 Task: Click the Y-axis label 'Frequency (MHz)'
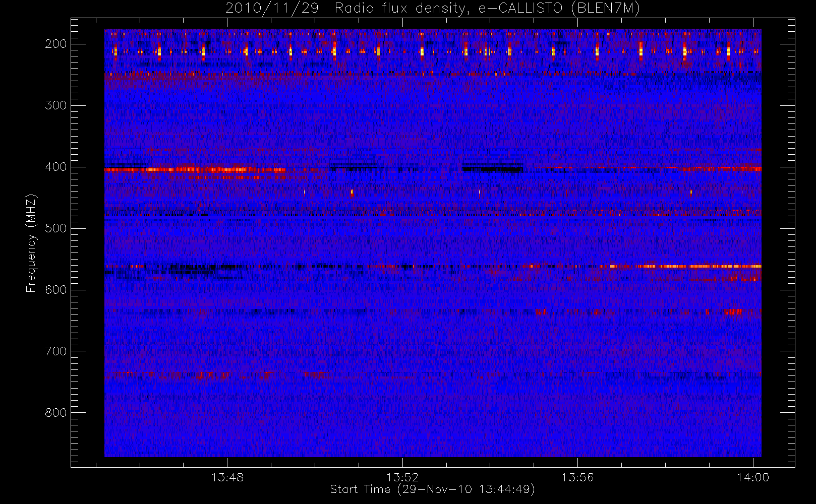(31, 243)
